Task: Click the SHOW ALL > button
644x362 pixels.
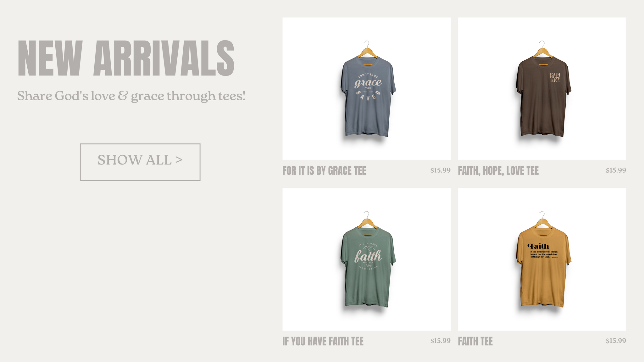Action: click(140, 162)
